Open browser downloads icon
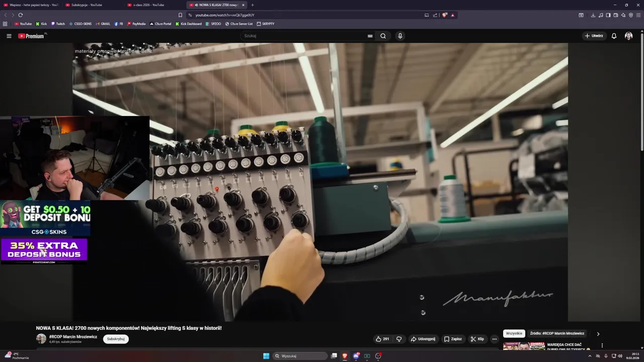Screen dimensions: 644x362 (x=593, y=15)
